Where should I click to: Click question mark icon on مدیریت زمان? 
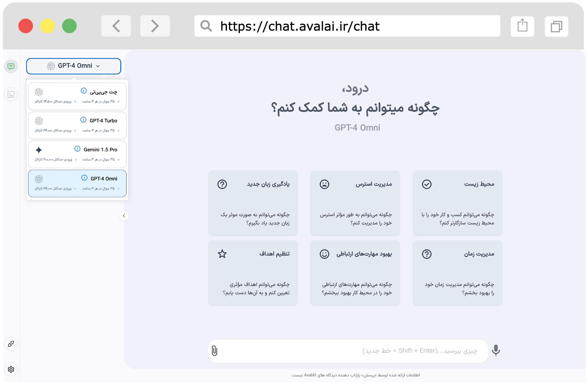coord(427,254)
